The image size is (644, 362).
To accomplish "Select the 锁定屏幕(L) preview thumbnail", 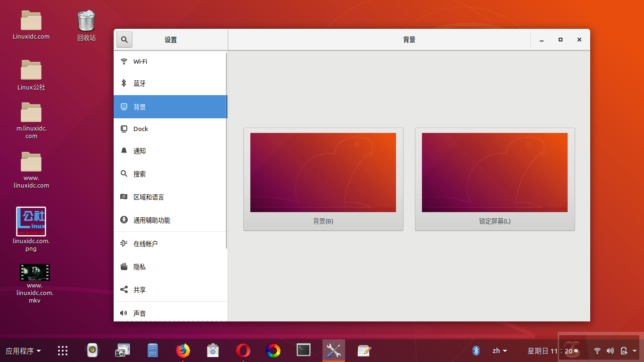I will [495, 173].
